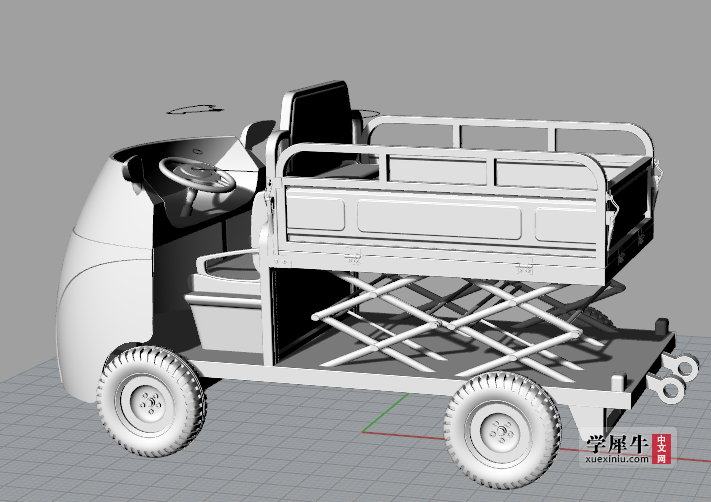Select the cargo bed side panel
The image size is (711, 502).
click(440, 219)
